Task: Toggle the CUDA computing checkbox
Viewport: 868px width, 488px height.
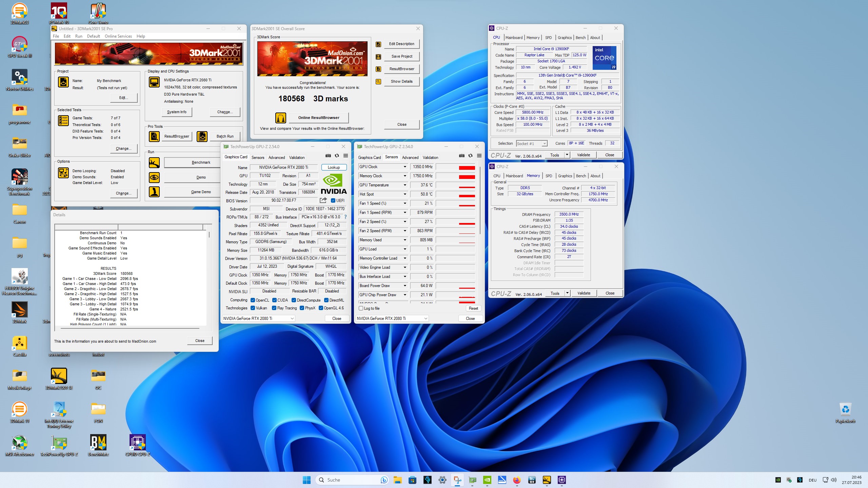Action: (274, 300)
